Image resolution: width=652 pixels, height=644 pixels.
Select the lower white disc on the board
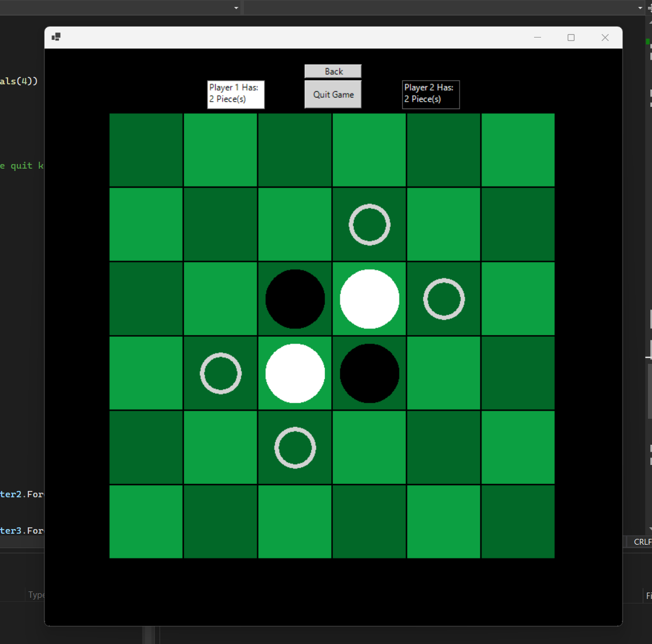295,373
